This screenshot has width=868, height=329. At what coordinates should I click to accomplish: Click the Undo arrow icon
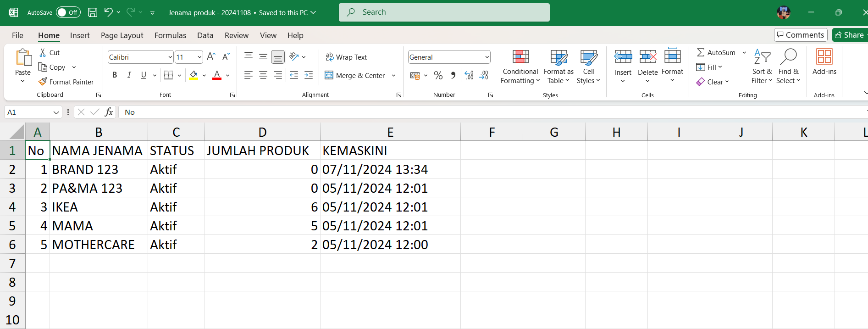tap(108, 12)
